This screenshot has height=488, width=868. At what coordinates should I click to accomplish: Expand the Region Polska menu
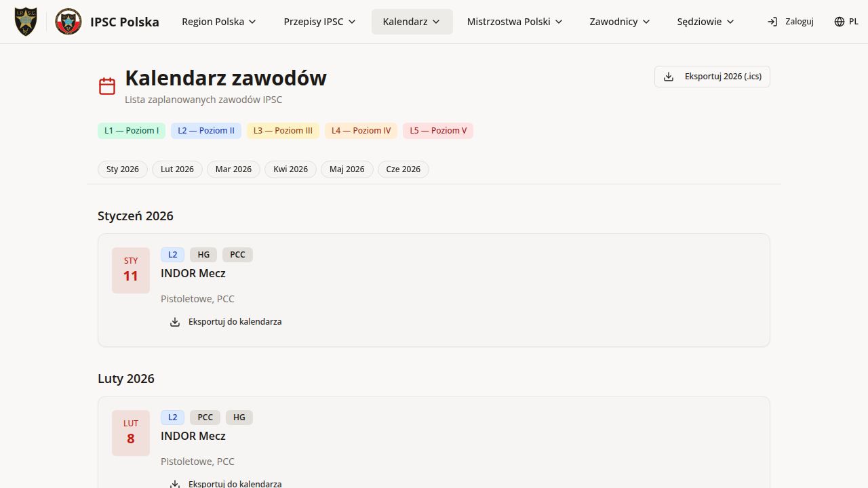point(219,22)
